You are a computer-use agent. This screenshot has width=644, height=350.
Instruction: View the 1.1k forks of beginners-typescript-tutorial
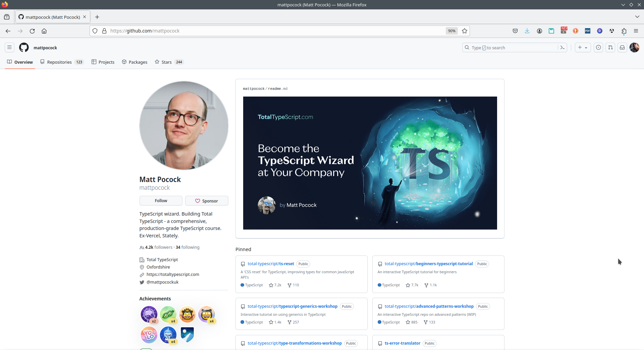coord(431,285)
